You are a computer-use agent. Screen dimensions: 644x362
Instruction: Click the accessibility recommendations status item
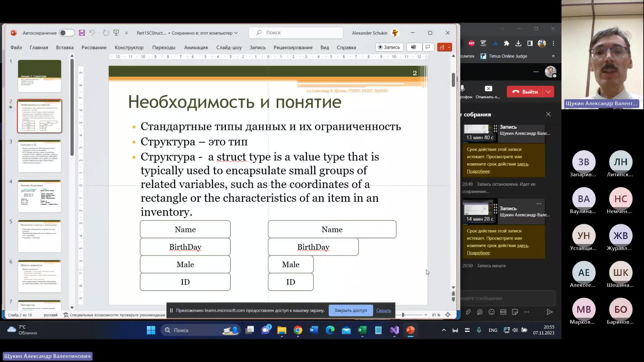pos(114,315)
